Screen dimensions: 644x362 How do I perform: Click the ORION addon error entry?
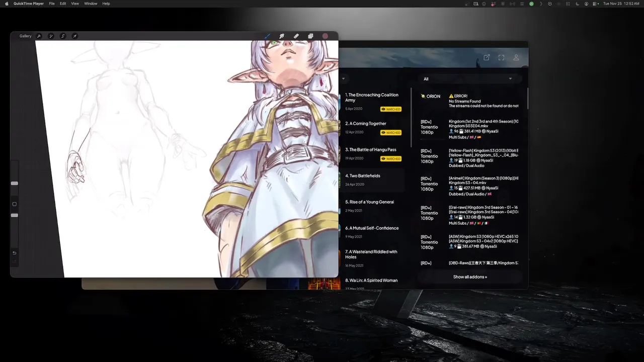469,101
